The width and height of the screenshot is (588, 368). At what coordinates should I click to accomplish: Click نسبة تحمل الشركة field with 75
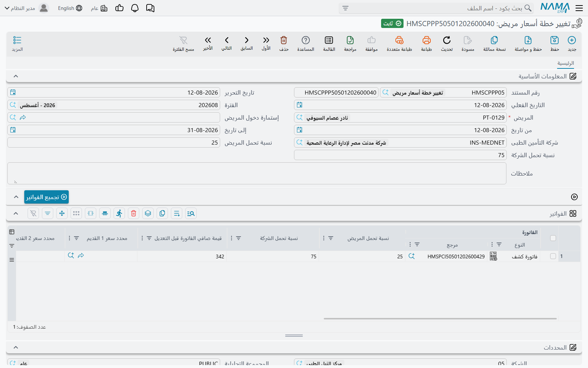coord(400,155)
